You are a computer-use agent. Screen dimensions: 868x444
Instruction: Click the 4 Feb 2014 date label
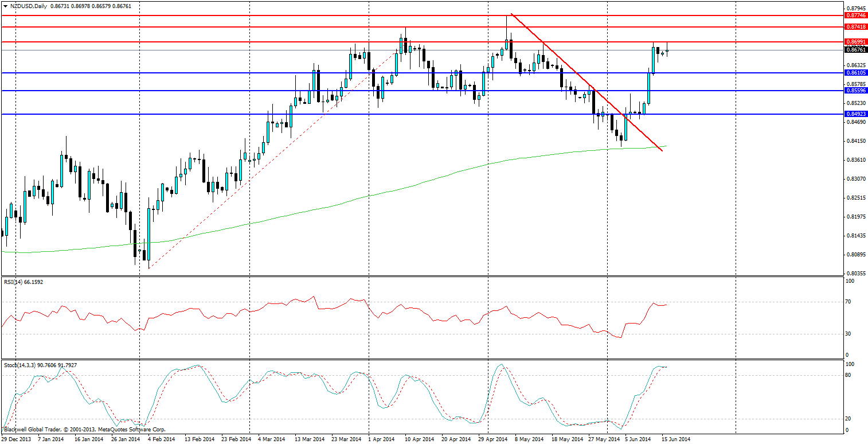161,439
